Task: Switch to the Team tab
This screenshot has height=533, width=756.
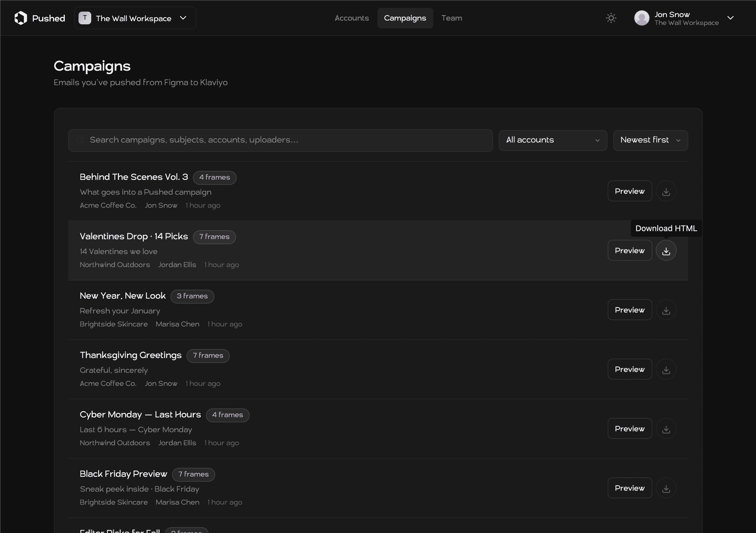Action: tap(452, 18)
